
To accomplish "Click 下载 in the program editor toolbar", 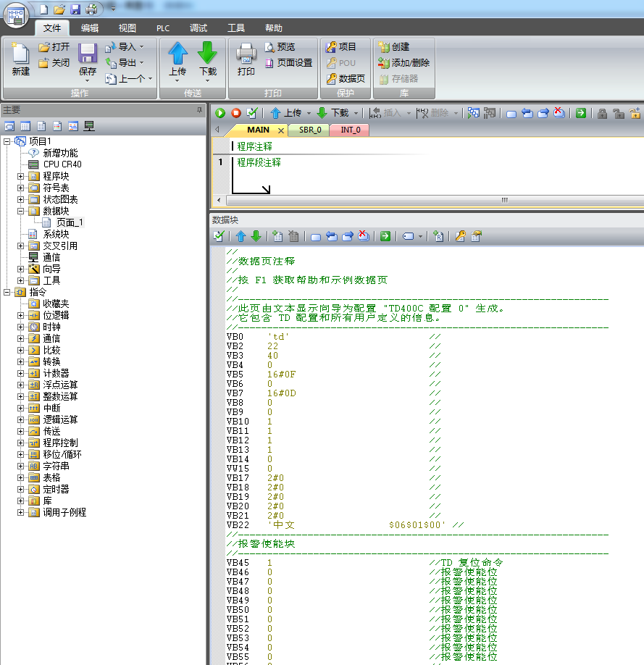I will (333, 113).
